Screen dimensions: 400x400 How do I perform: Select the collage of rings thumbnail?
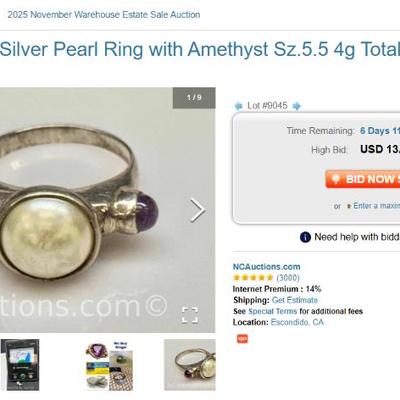[x=109, y=366]
